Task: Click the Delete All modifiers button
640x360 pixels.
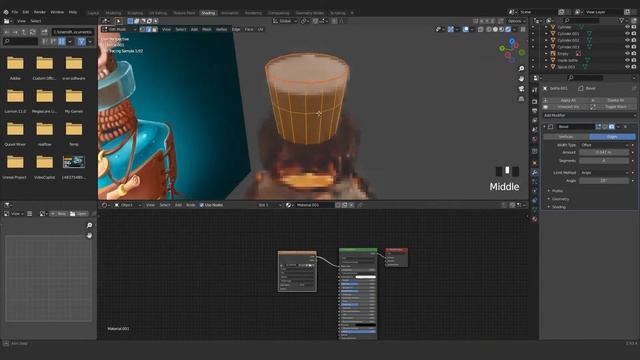Action: 612,100
